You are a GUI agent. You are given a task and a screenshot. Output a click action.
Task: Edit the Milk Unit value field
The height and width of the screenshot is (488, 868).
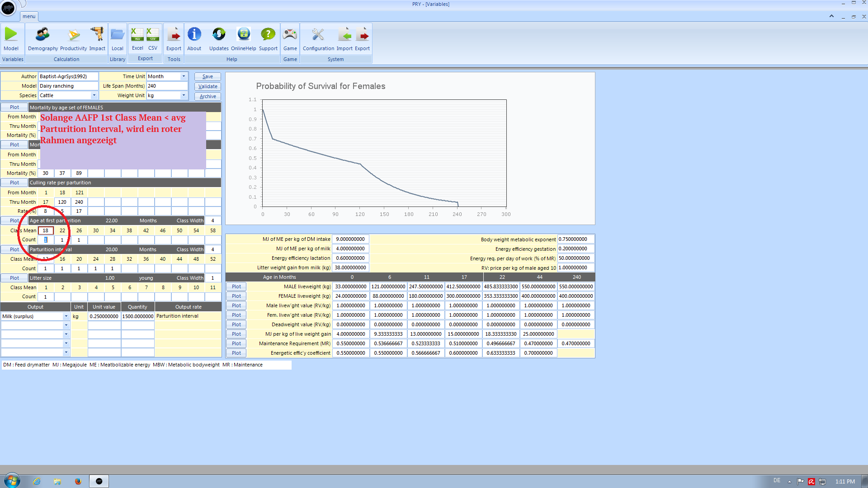coord(104,316)
